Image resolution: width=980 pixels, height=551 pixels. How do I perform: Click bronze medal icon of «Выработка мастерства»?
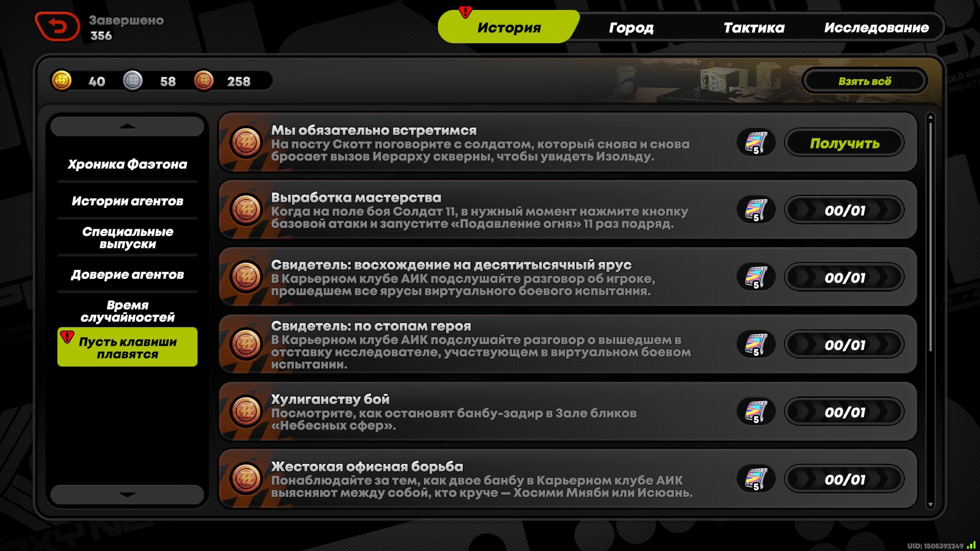[246, 210]
